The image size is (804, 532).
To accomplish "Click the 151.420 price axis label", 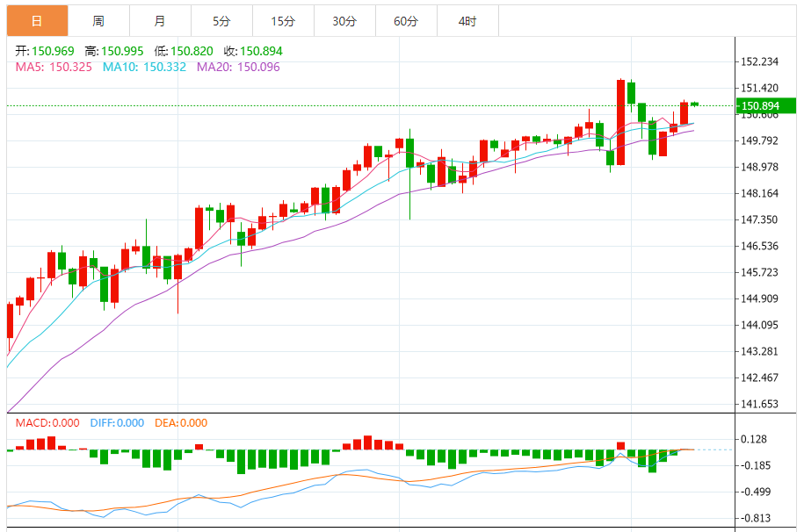I will 759,88.
